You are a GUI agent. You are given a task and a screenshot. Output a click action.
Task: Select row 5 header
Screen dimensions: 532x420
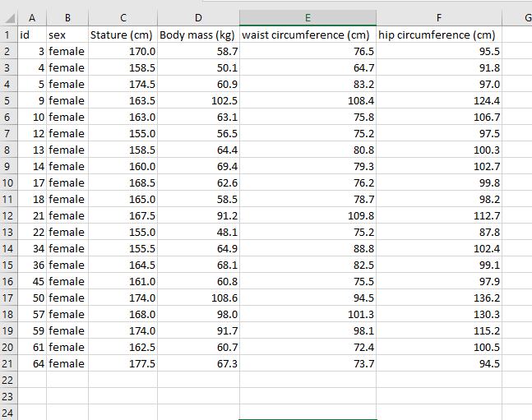click(8, 100)
